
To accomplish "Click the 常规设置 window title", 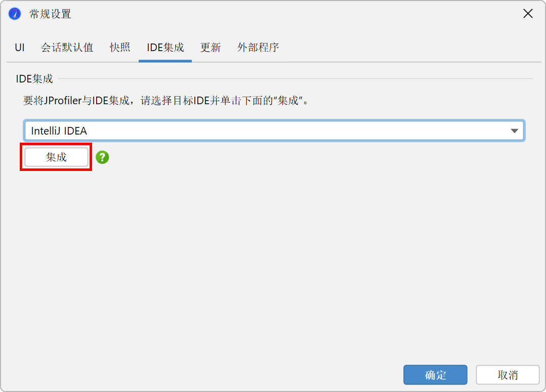I will click(50, 14).
